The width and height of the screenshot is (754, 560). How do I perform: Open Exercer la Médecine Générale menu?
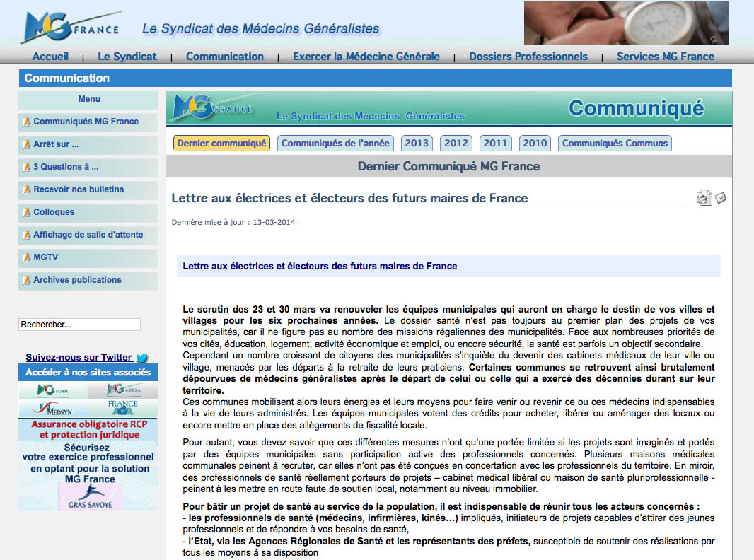point(366,57)
